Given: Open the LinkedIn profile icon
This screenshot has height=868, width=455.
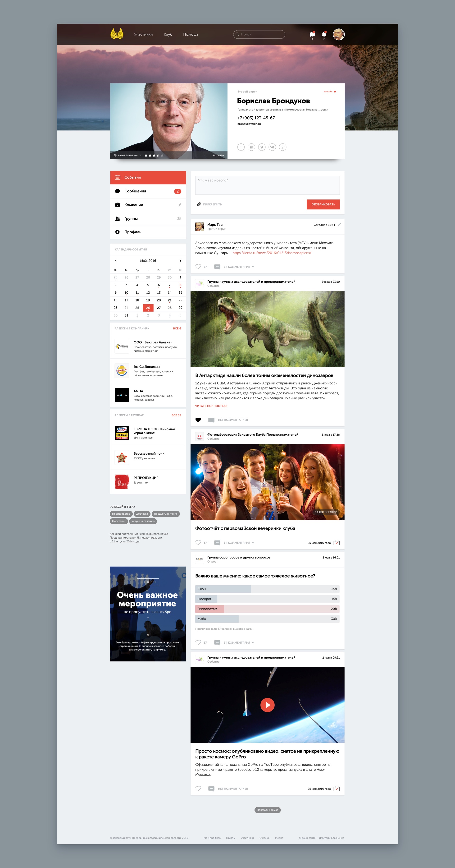Looking at the screenshot, I should click(x=251, y=147).
